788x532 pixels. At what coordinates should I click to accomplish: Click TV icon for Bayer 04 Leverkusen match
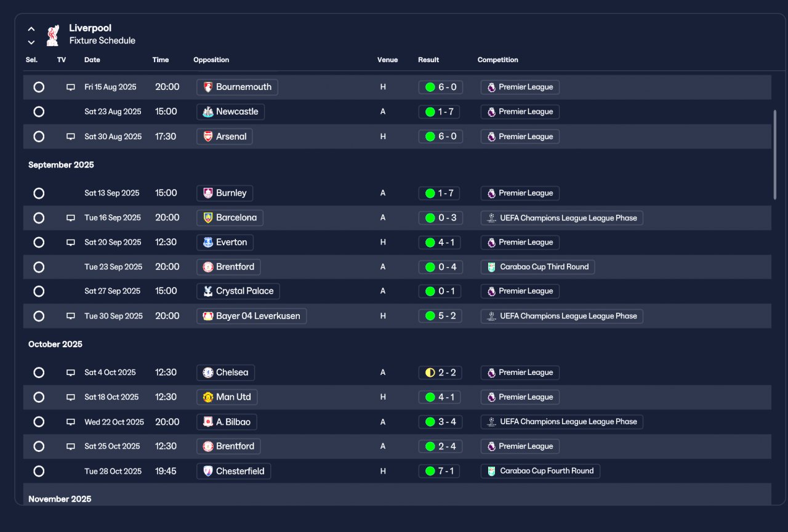click(x=71, y=316)
